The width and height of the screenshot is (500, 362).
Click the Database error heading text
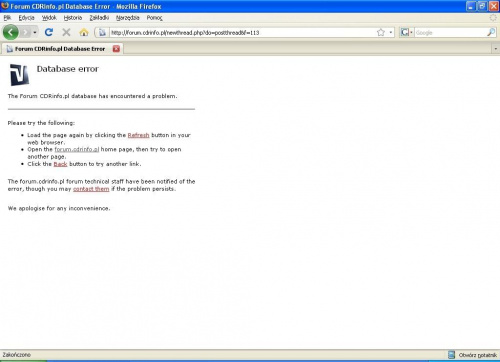68,69
